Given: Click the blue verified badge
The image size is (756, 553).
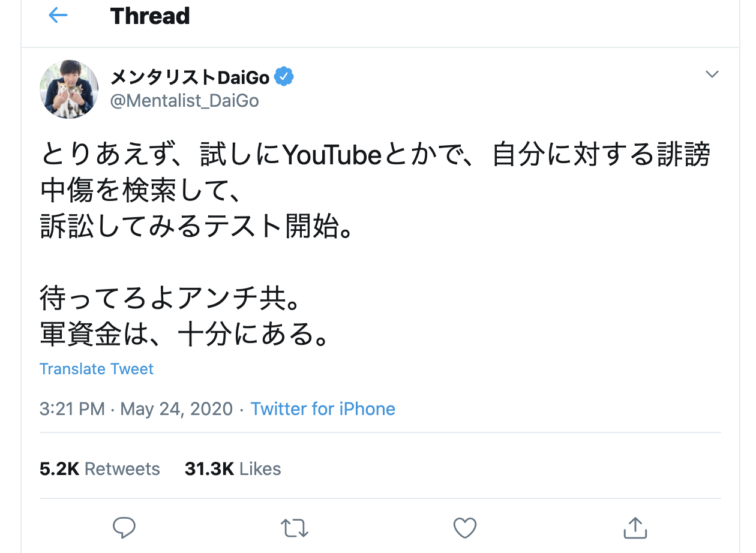Looking at the screenshot, I should [x=284, y=76].
